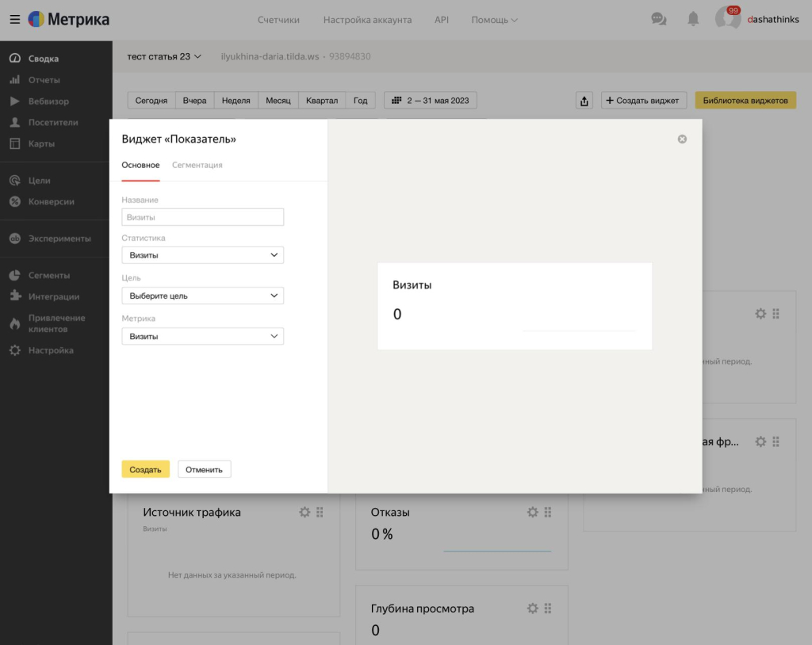Image resolution: width=812 pixels, height=645 pixels.
Task: Open Библиотека виджетов button
Action: (x=745, y=101)
